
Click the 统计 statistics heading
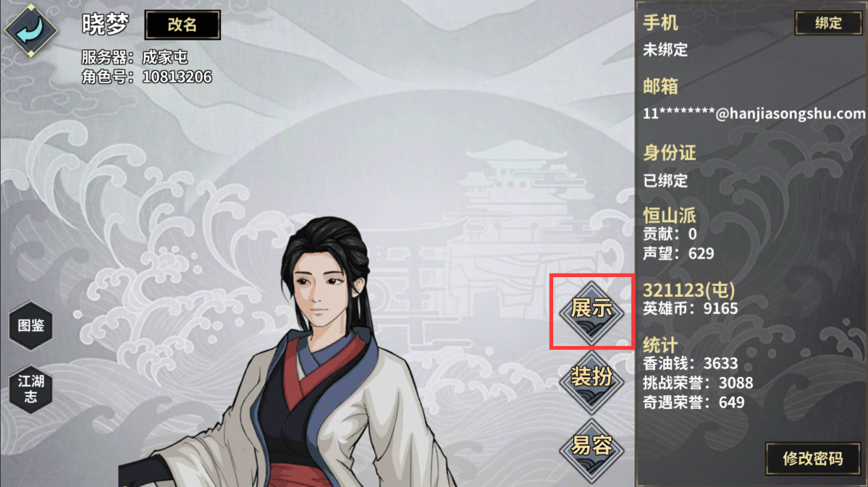point(661,344)
